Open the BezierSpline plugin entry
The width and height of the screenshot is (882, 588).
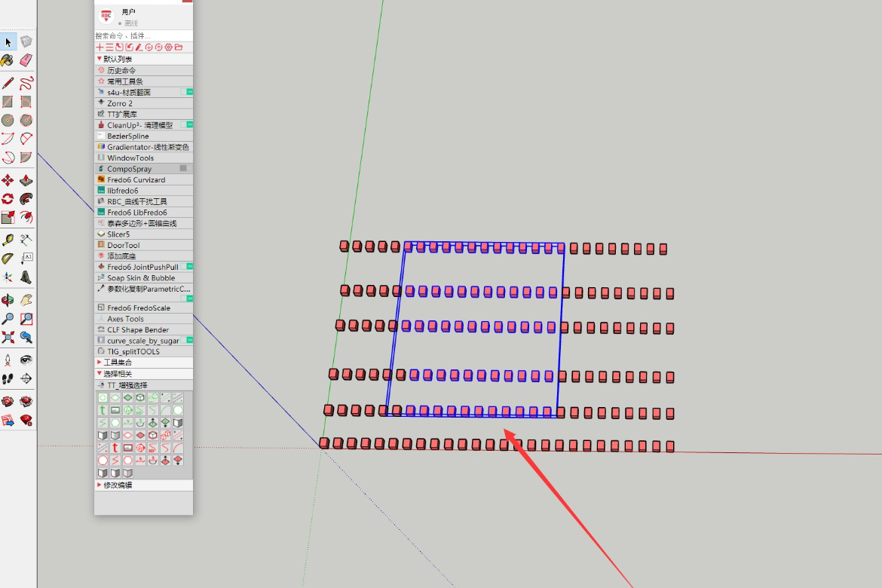pos(143,136)
